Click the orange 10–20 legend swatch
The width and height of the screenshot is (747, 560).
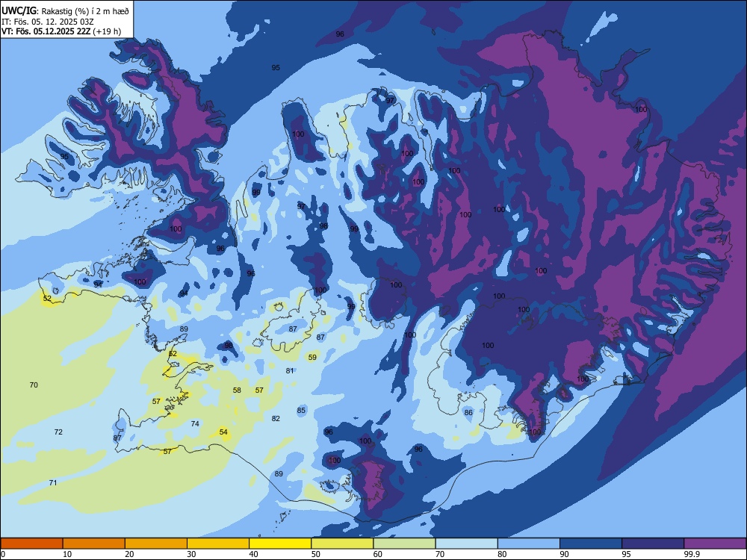coord(94,544)
